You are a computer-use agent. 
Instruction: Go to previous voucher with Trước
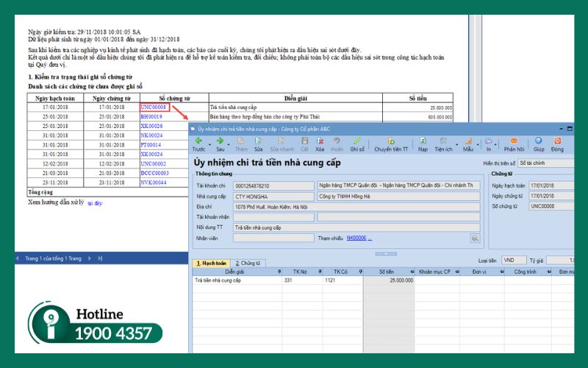point(198,143)
